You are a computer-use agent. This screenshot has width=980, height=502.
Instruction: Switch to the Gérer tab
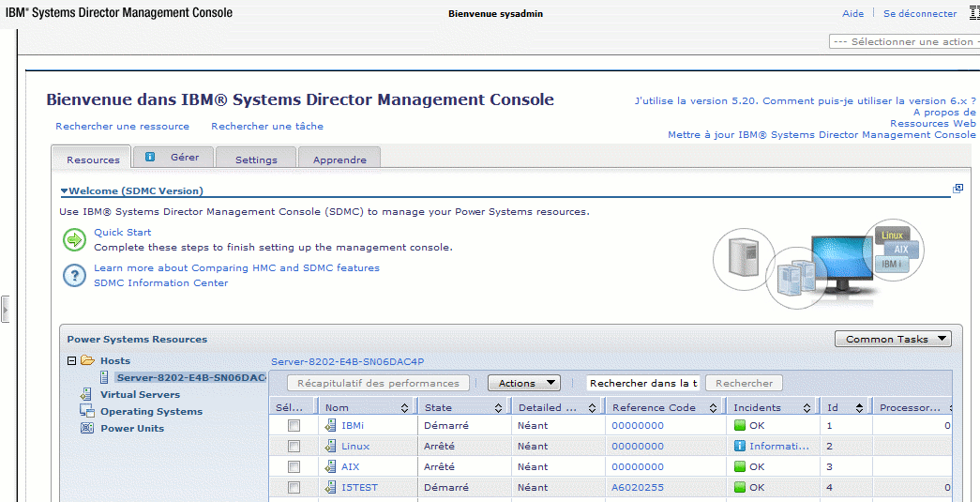pos(174,158)
